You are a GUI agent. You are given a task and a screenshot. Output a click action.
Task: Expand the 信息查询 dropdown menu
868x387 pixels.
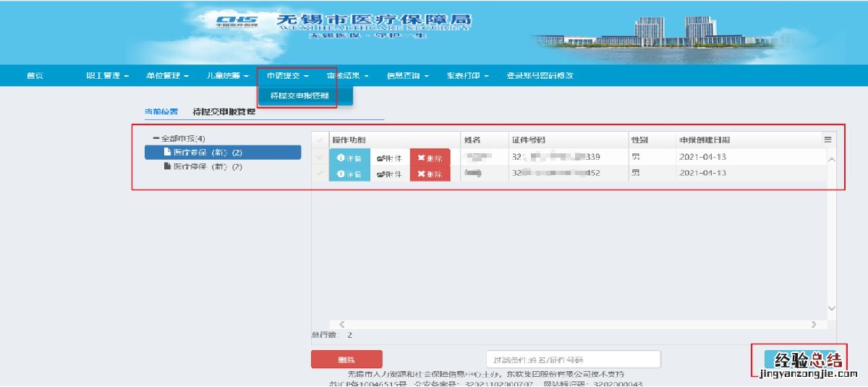coord(408,75)
